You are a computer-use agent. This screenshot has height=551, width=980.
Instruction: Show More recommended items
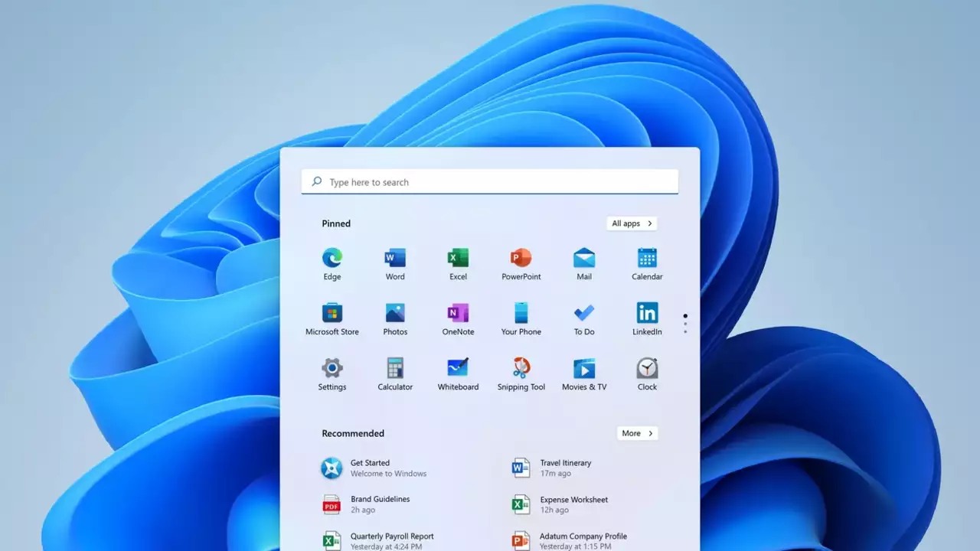click(x=637, y=433)
